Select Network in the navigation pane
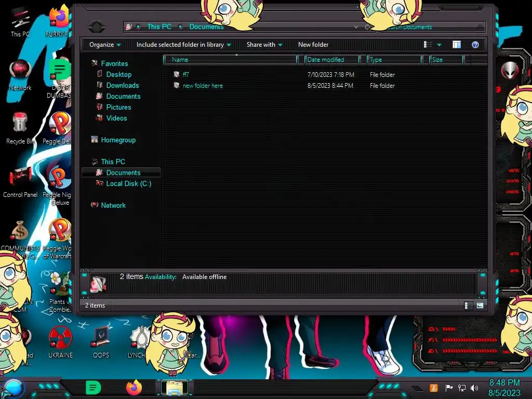 click(x=113, y=205)
